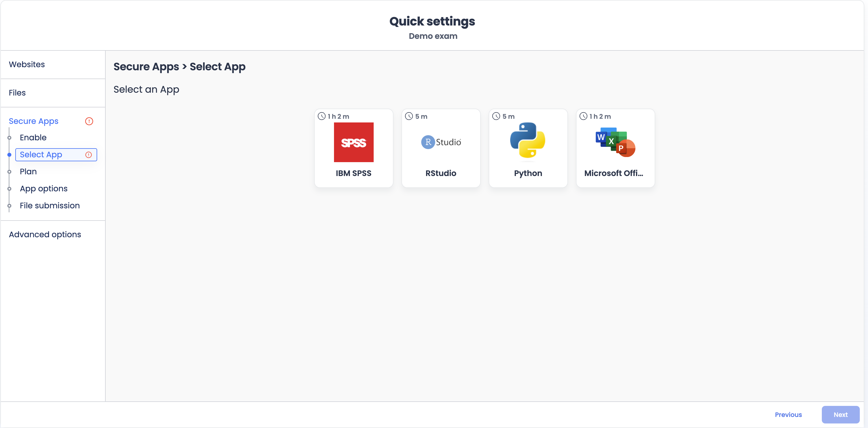Image resolution: width=868 pixels, height=428 pixels.
Task: Click the Demo exam subtitle
Action: 433,36
